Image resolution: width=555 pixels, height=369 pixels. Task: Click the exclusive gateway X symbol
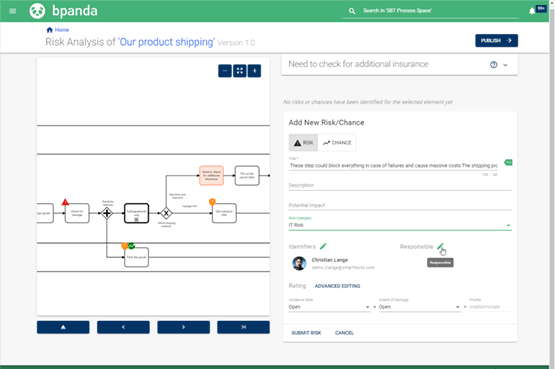pos(166,213)
